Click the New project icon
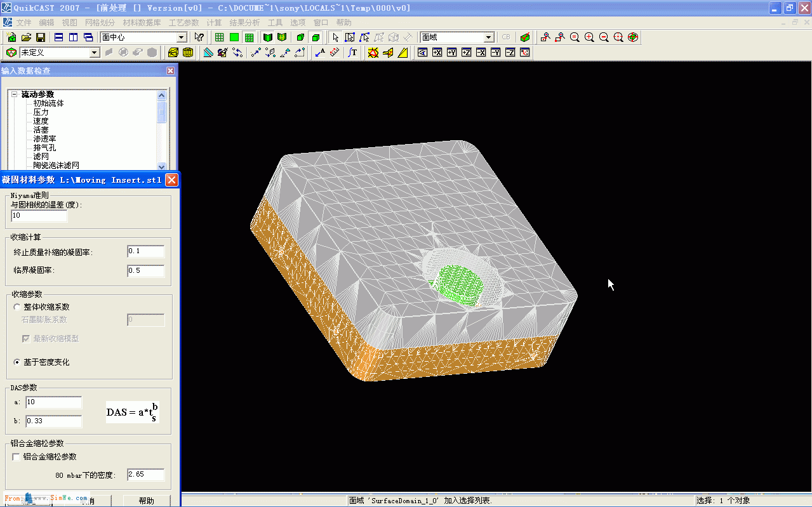Viewport: 812px width, 507px height. click(11, 37)
